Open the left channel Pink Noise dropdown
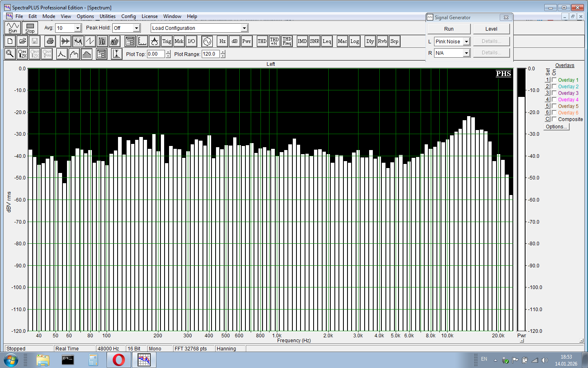This screenshot has height=368, width=588. (466, 42)
